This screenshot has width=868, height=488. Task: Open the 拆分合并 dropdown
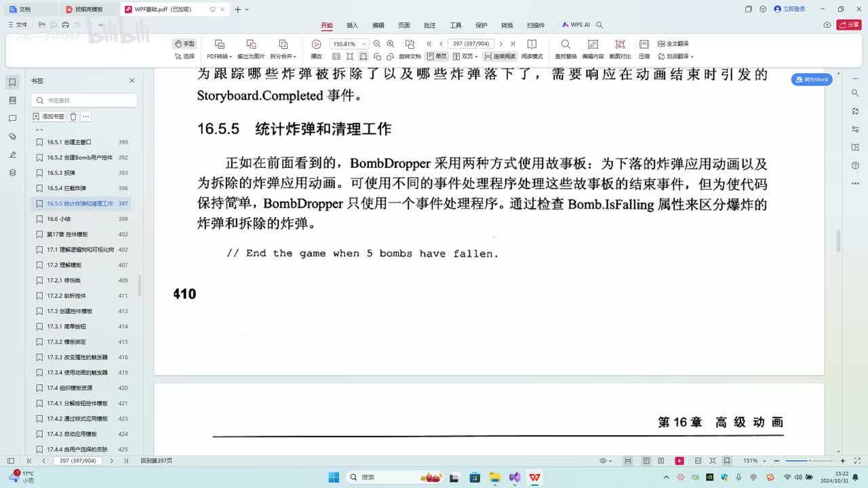point(283,56)
